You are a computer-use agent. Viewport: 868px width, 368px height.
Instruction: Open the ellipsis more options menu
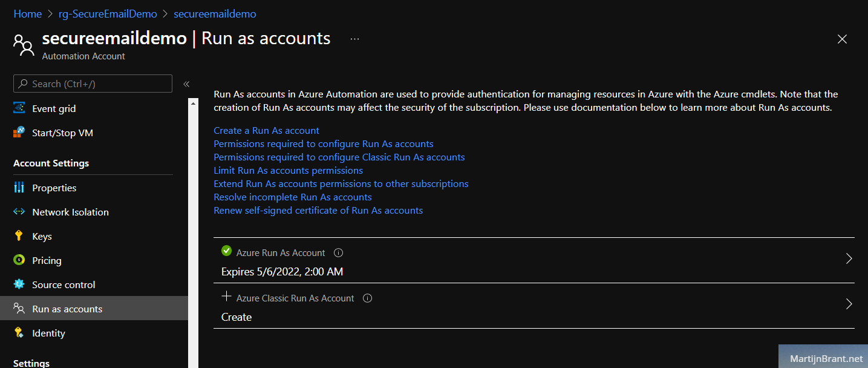pos(355,39)
